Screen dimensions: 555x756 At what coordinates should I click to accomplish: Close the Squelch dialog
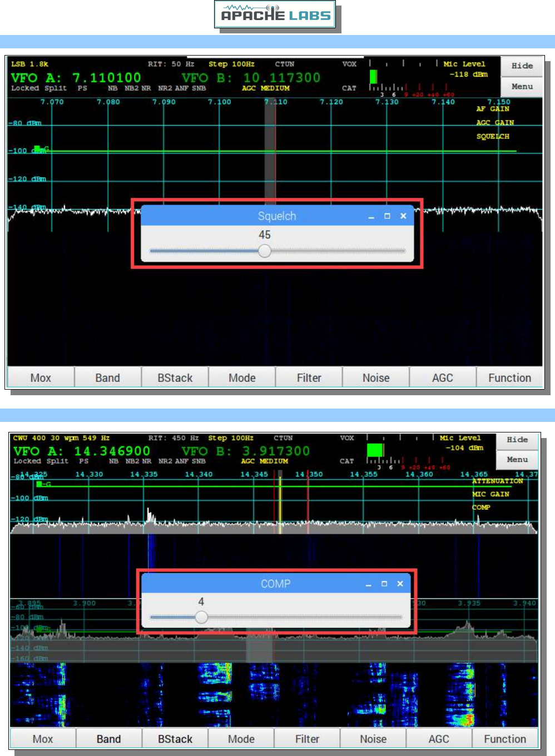pyautogui.click(x=403, y=216)
